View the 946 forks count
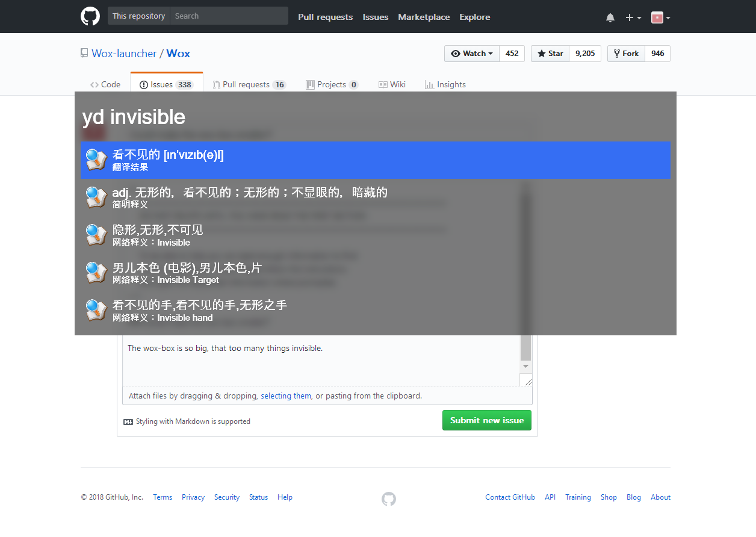 [x=658, y=54]
